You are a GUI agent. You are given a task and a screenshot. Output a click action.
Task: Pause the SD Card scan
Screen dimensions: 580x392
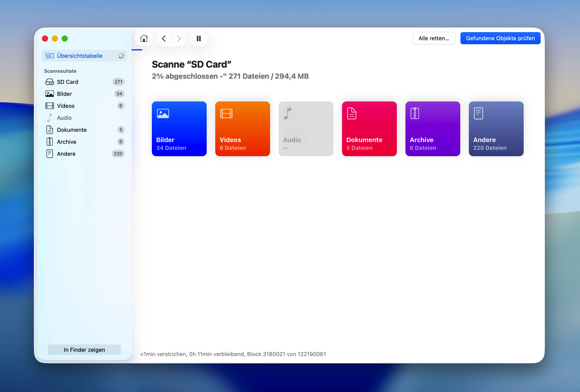pyautogui.click(x=199, y=38)
